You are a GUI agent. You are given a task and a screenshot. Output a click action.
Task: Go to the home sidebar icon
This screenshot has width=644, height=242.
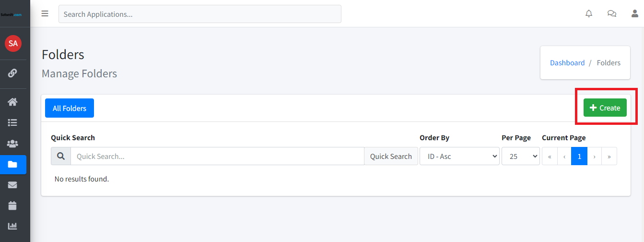pyautogui.click(x=13, y=102)
